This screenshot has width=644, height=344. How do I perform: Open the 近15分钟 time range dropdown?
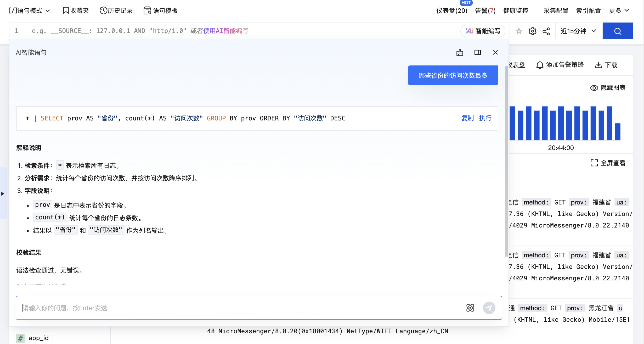tap(579, 31)
